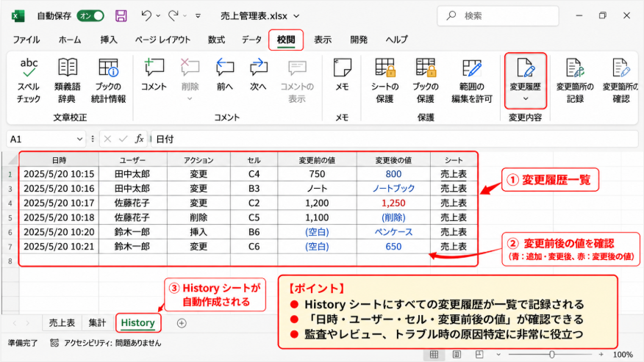Select row header 5
644x362 pixels.
click(x=10, y=218)
